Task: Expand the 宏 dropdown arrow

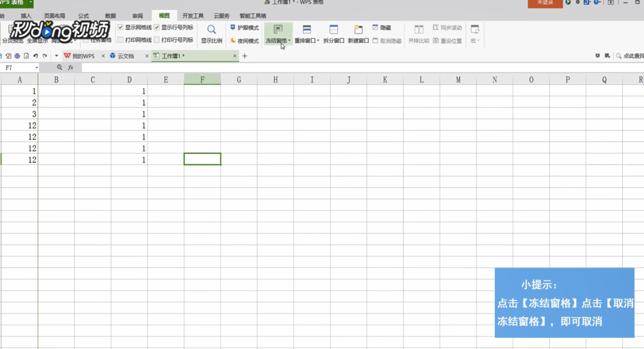Action: coord(478,41)
